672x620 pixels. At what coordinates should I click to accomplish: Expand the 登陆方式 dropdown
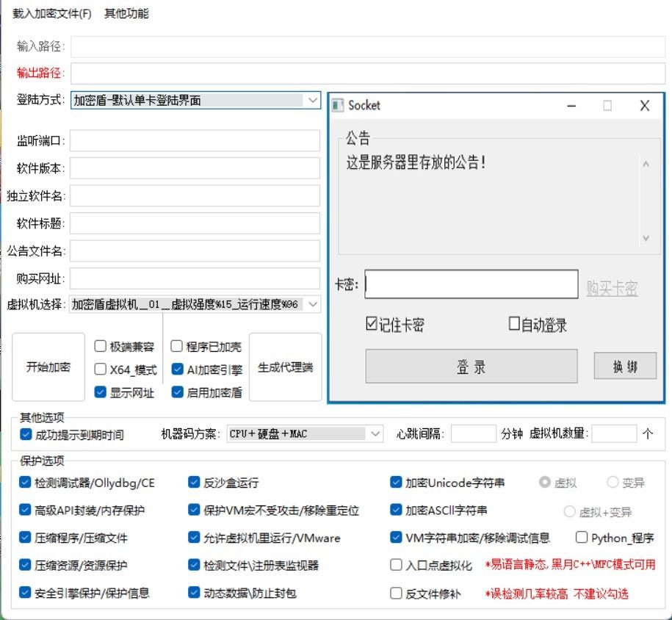tap(312, 100)
